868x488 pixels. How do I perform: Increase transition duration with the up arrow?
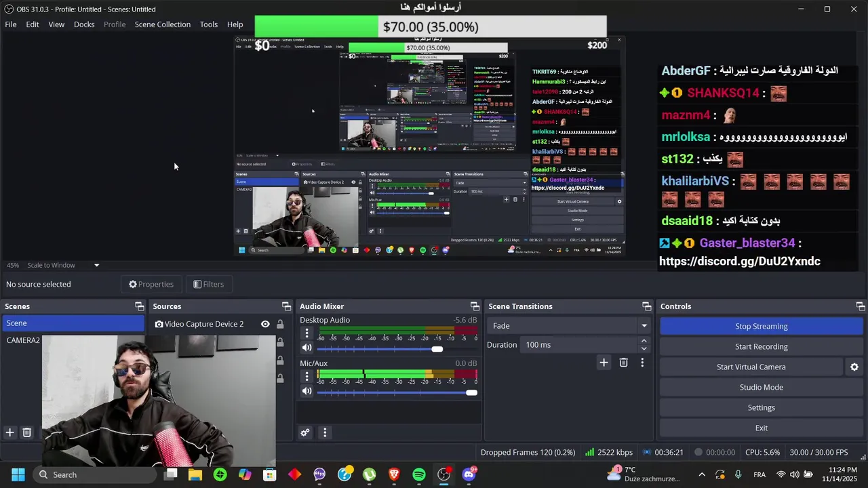point(644,341)
